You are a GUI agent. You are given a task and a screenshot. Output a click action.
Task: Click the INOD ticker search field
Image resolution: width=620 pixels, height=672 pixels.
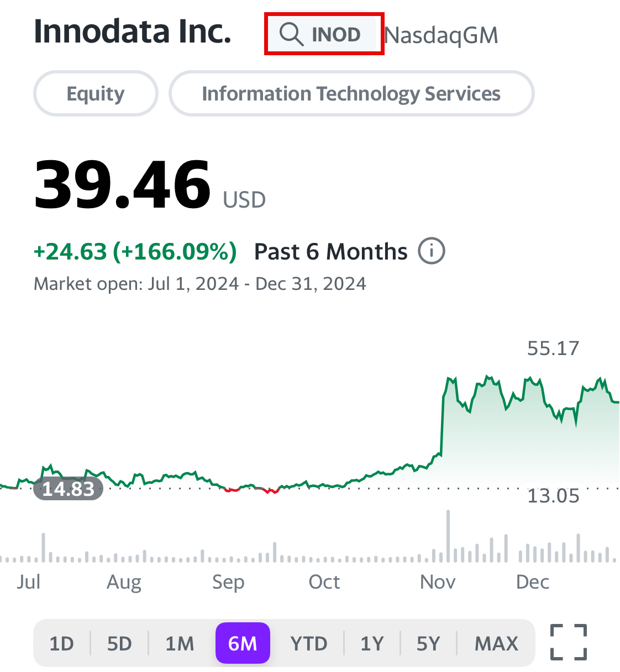pyautogui.click(x=324, y=34)
